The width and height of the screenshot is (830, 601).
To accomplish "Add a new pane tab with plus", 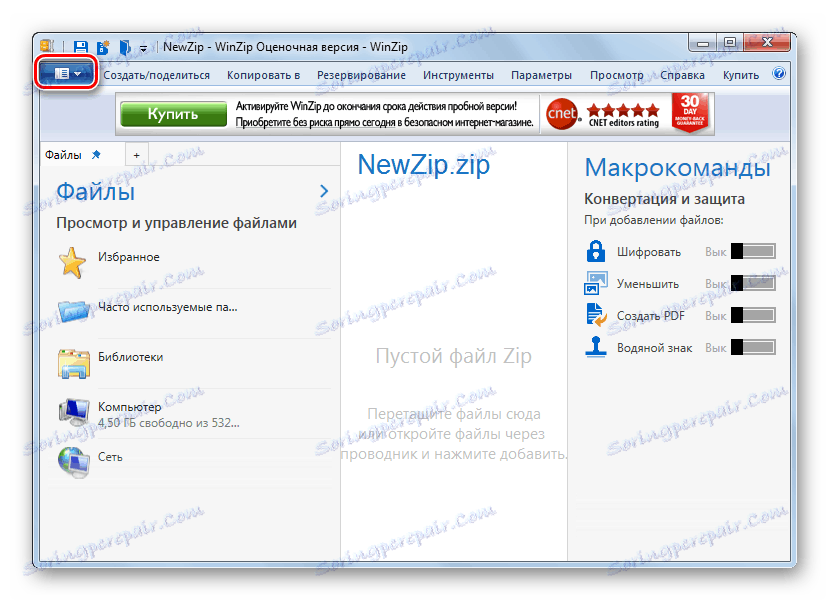I will [137, 155].
